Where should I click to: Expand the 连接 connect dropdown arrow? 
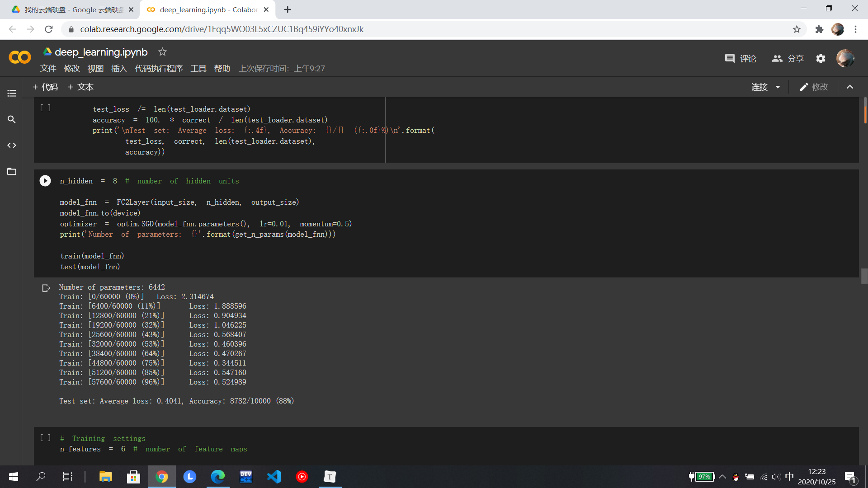pos(778,87)
